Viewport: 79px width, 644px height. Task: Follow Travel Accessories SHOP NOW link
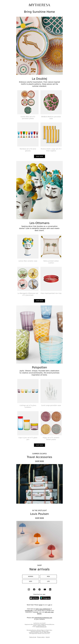coord(39,461)
